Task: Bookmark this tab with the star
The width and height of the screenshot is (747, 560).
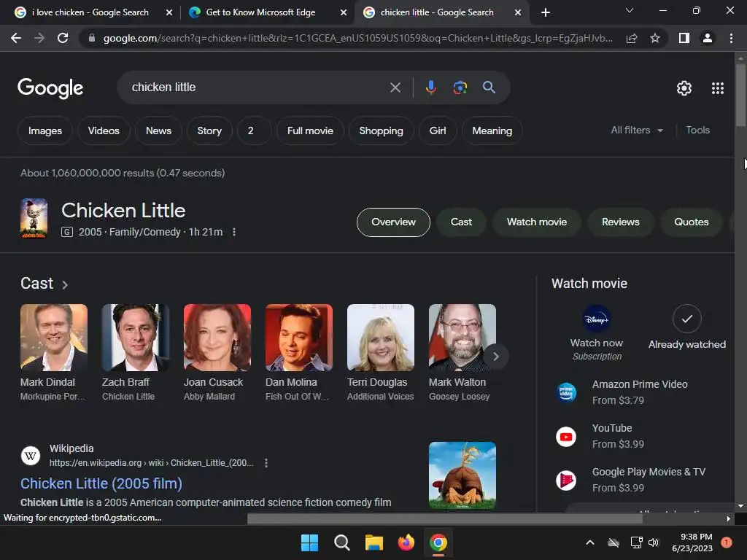Action: pyautogui.click(x=655, y=38)
